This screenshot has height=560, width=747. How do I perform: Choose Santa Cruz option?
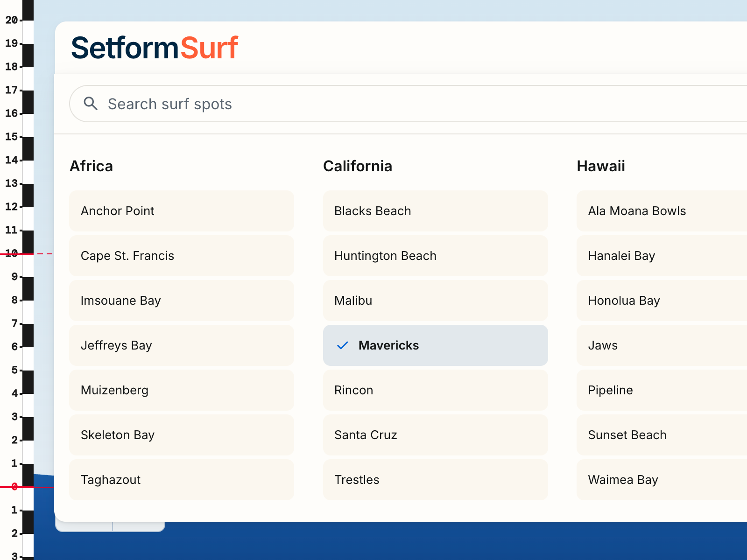(436, 435)
